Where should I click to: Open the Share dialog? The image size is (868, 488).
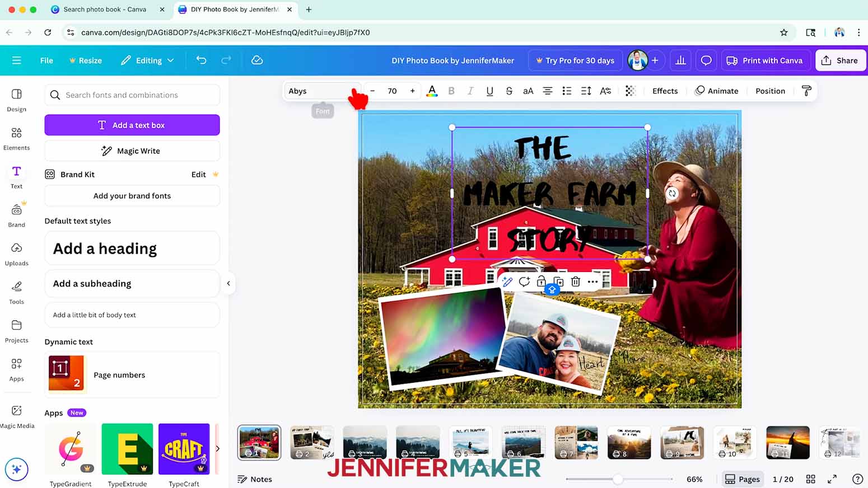840,60
